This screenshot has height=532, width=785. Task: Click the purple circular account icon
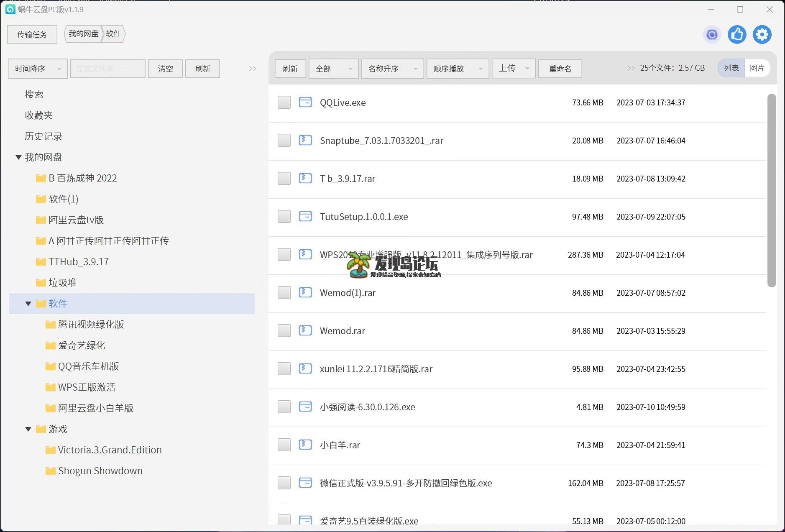pyautogui.click(x=712, y=34)
